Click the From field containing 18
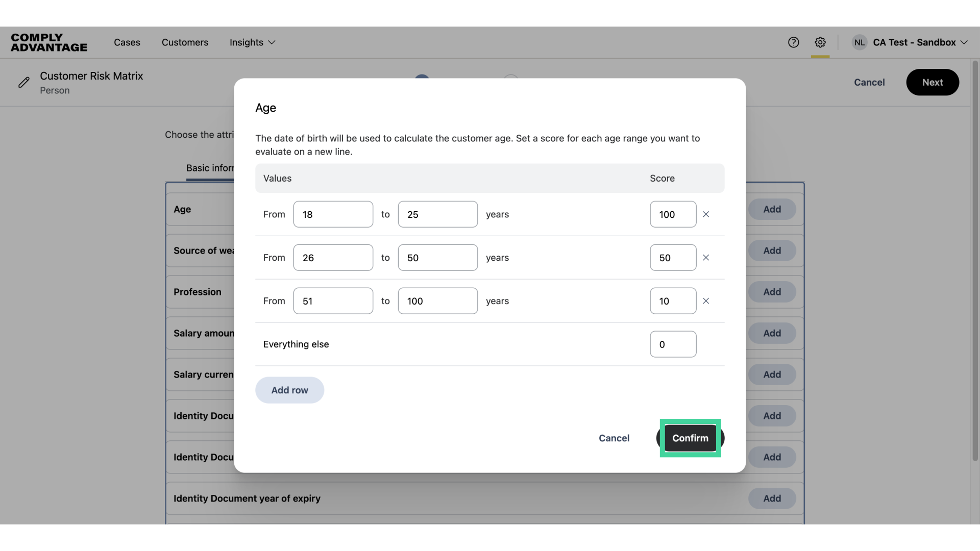Screen dimensions: 980x551 (x=333, y=214)
